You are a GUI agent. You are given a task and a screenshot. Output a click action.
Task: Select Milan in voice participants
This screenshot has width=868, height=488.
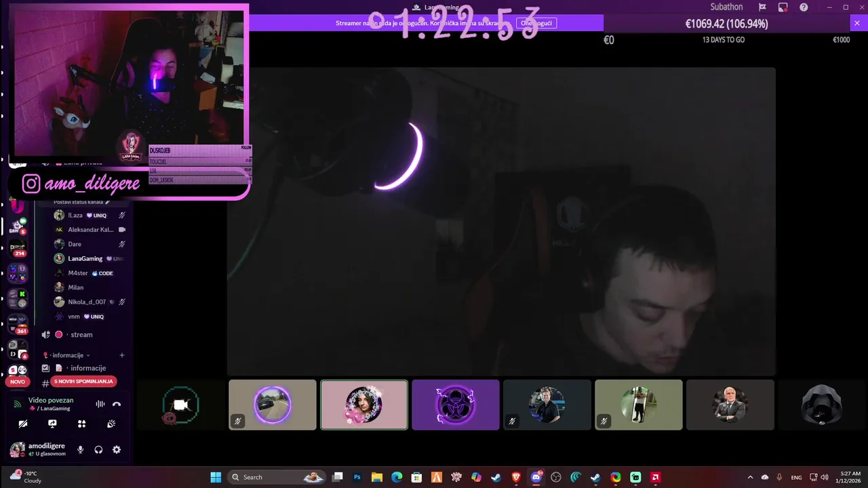pos(90,287)
